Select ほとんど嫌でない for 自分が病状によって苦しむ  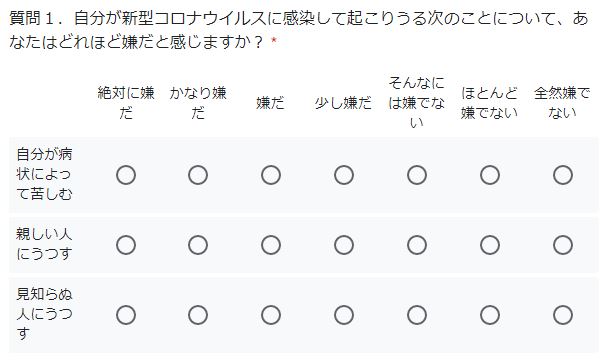490,175
